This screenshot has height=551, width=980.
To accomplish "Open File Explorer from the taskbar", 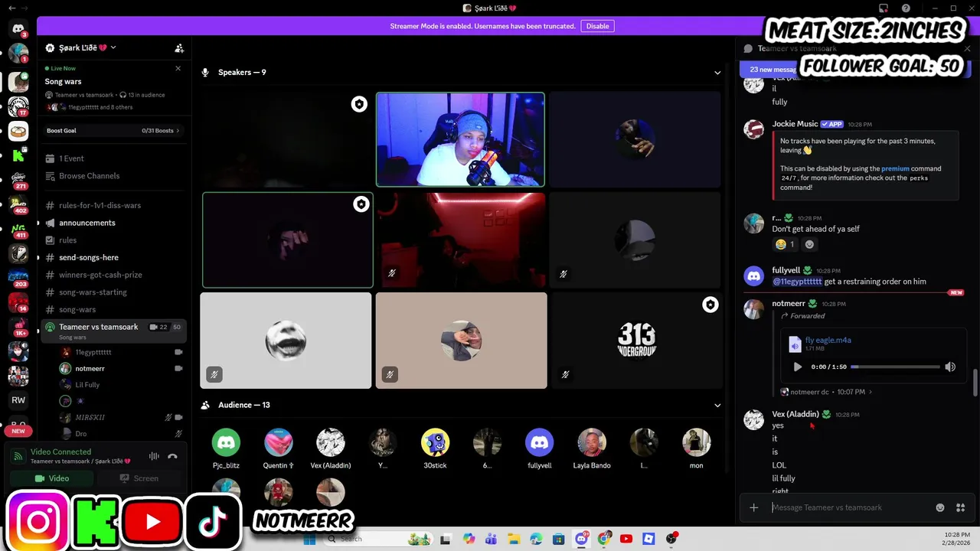I will click(x=514, y=539).
